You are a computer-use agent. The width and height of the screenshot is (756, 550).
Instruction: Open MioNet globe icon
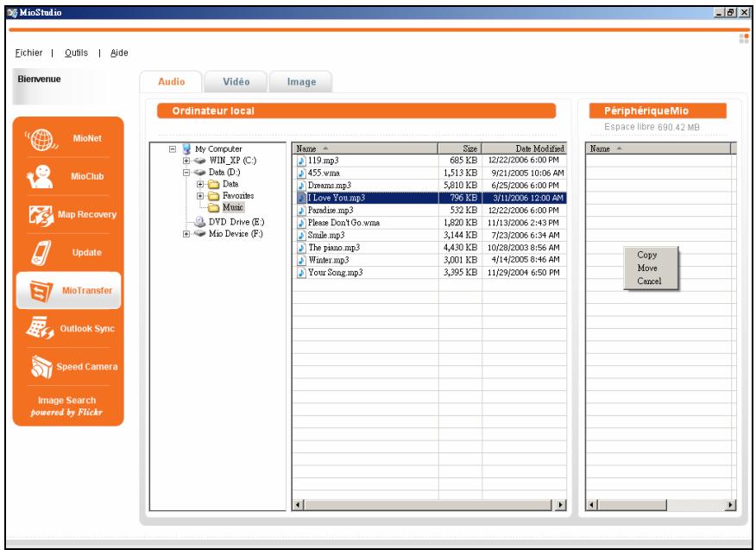point(41,139)
